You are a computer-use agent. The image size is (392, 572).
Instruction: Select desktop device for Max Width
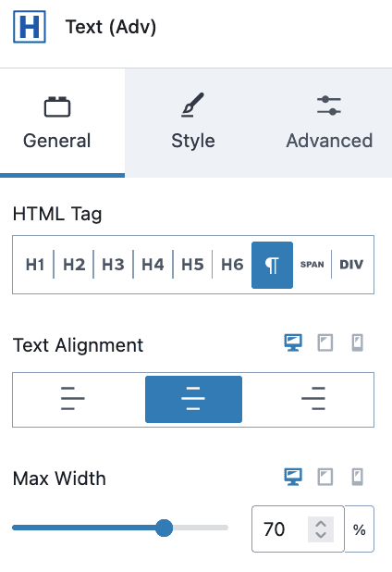(x=293, y=477)
